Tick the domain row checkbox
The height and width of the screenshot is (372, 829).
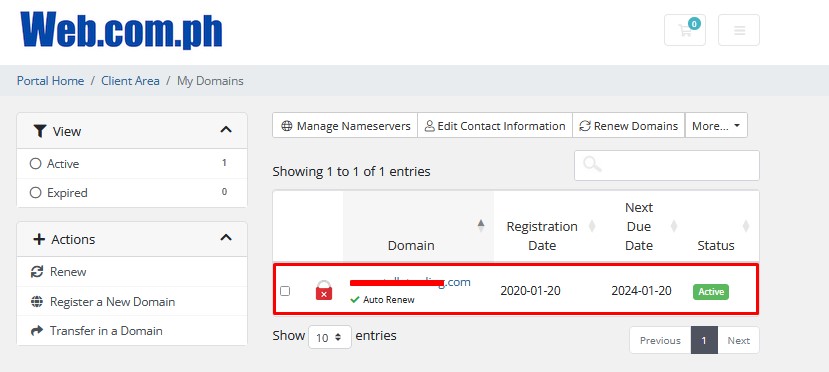point(285,291)
